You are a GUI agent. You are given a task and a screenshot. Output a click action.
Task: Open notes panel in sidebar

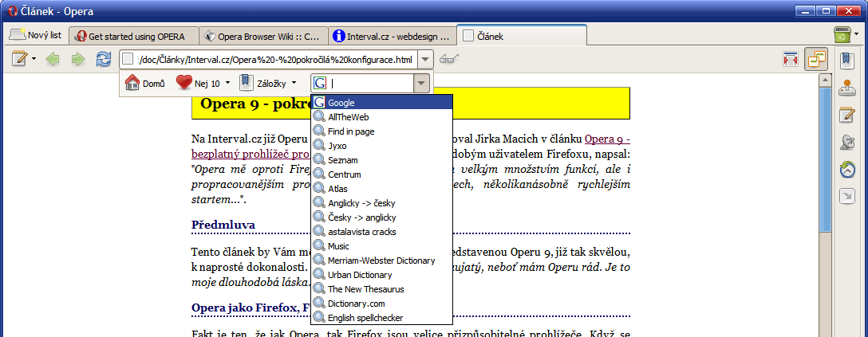(847, 116)
